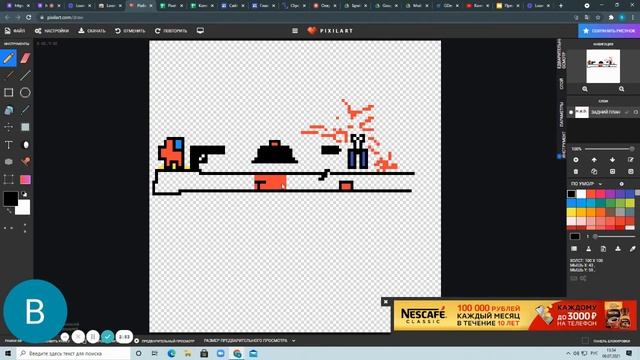
Task: Open the Windows Start menu
Action: point(8,353)
